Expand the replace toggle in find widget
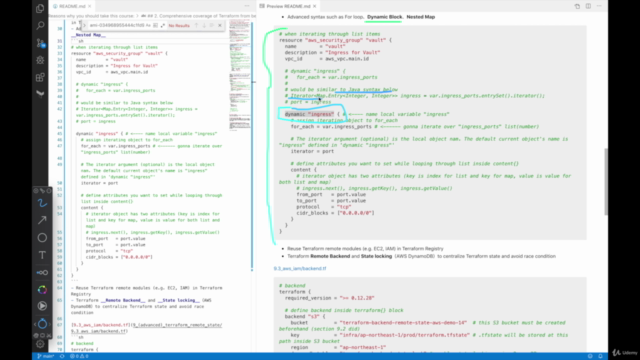The width and height of the screenshot is (640, 360). click(x=84, y=25)
